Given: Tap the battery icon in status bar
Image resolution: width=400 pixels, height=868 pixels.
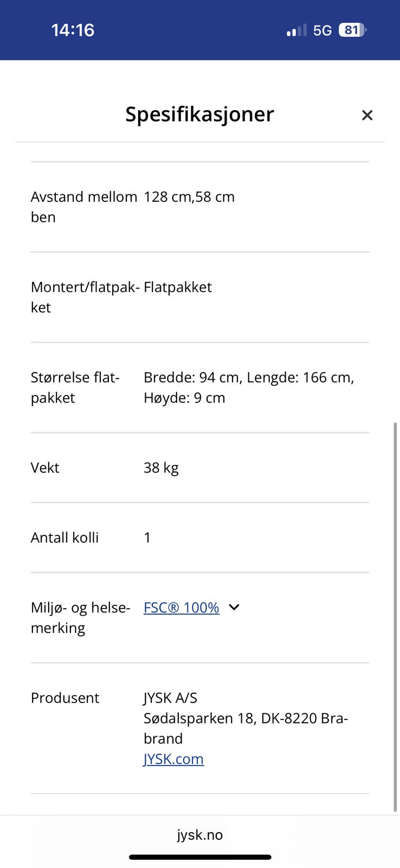Looking at the screenshot, I should [x=352, y=30].
